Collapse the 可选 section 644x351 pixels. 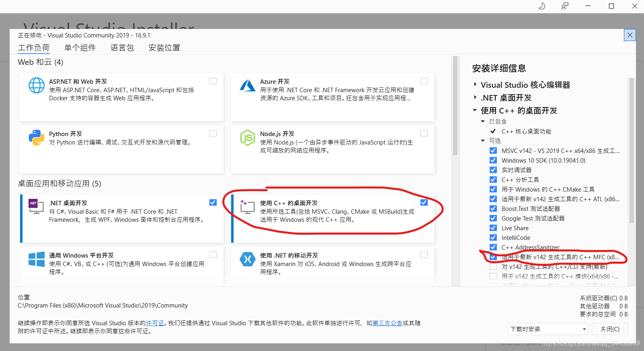coord(483,140)
